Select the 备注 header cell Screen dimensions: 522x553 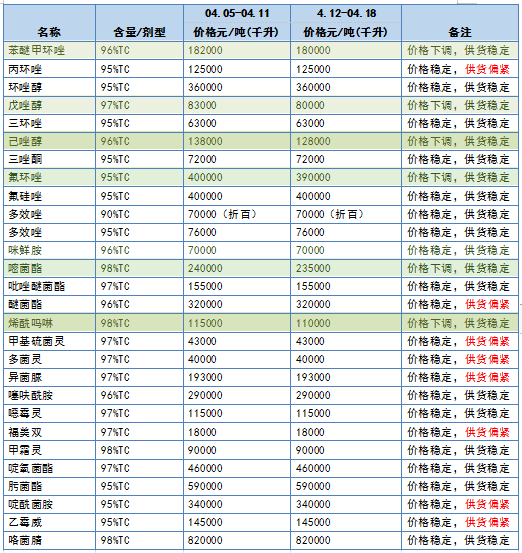click(460, 23)
